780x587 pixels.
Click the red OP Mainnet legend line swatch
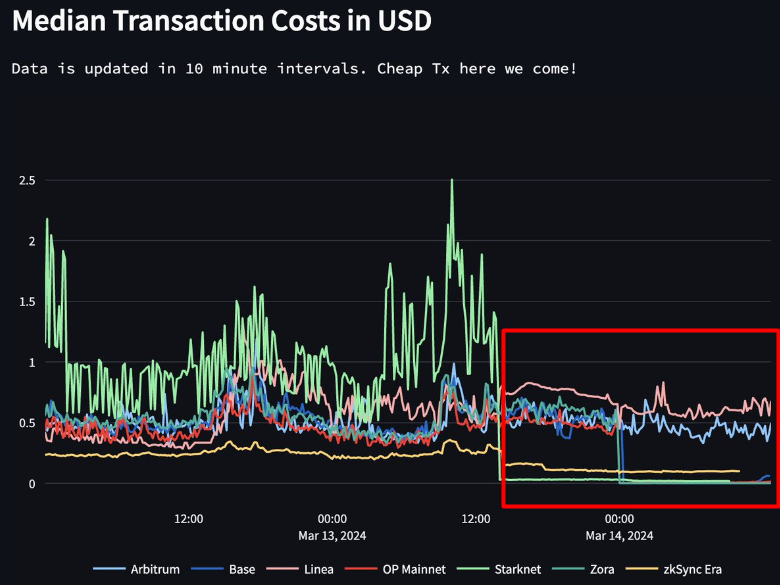361,569
